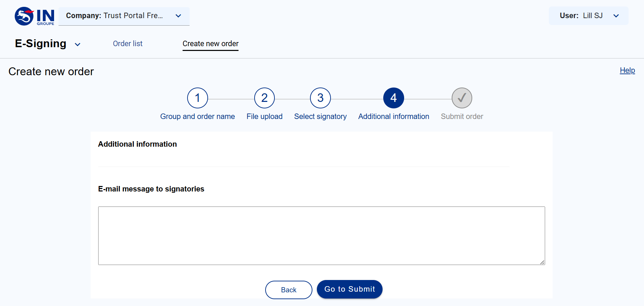Click the Go to Submit button
Image resolution: width=644 pixels, height=306 pixels.
pos(349,289)
